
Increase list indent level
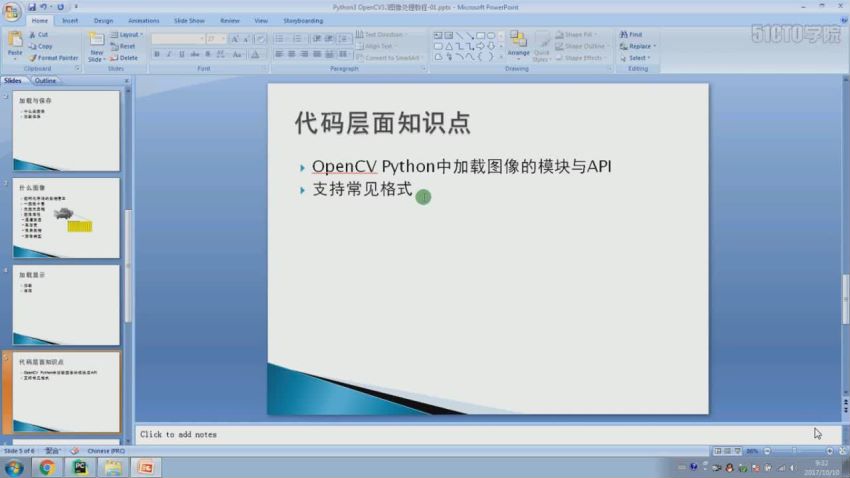click(329, 39)
